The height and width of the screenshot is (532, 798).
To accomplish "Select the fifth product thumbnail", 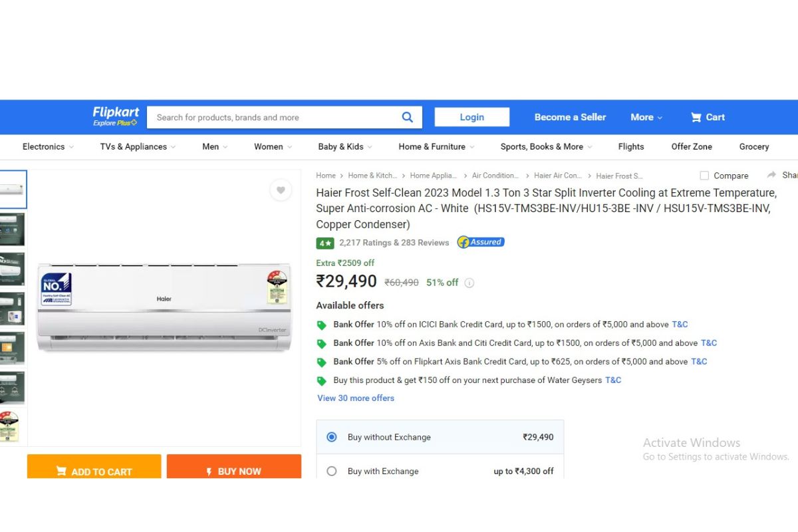I will pos(12,348).
